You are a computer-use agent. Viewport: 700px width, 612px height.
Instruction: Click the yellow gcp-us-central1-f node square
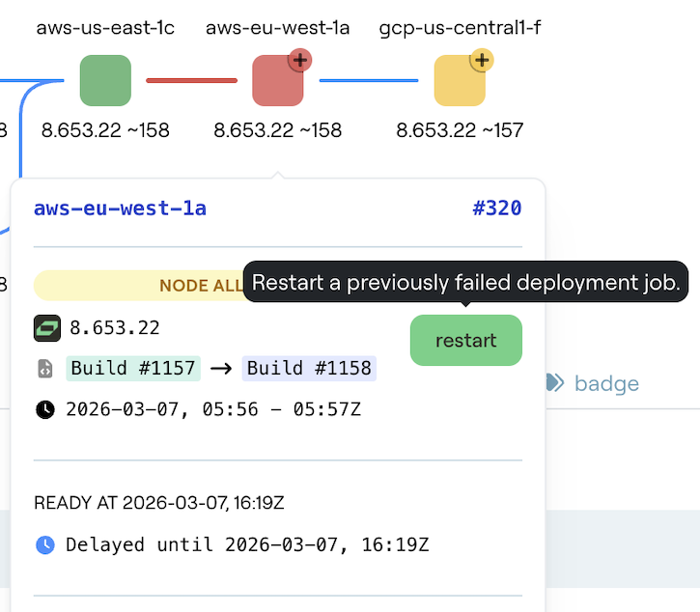pyautogui.click(x=460, y=80)
